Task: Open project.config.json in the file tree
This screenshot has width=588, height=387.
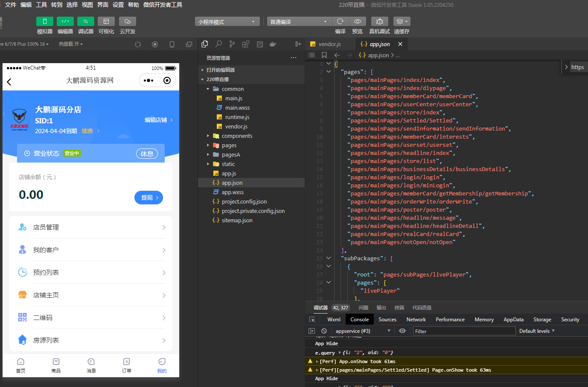Action: point(244,202)
